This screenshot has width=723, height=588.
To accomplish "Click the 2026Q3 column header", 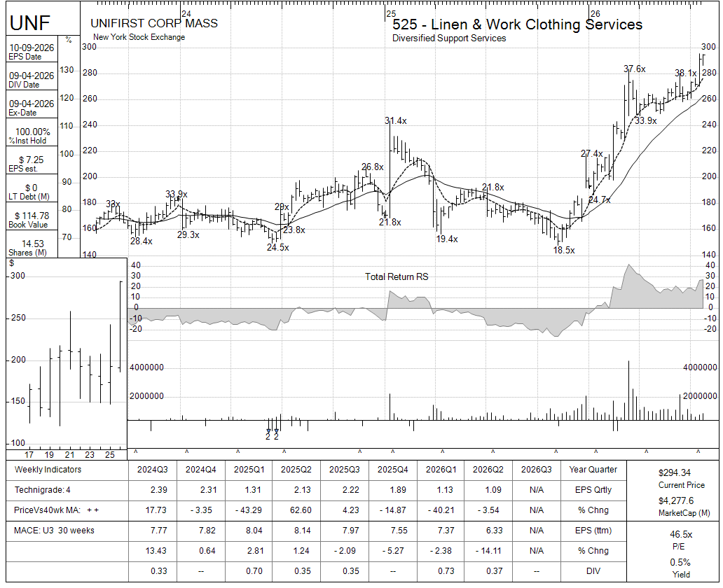I will coord(537,470).
